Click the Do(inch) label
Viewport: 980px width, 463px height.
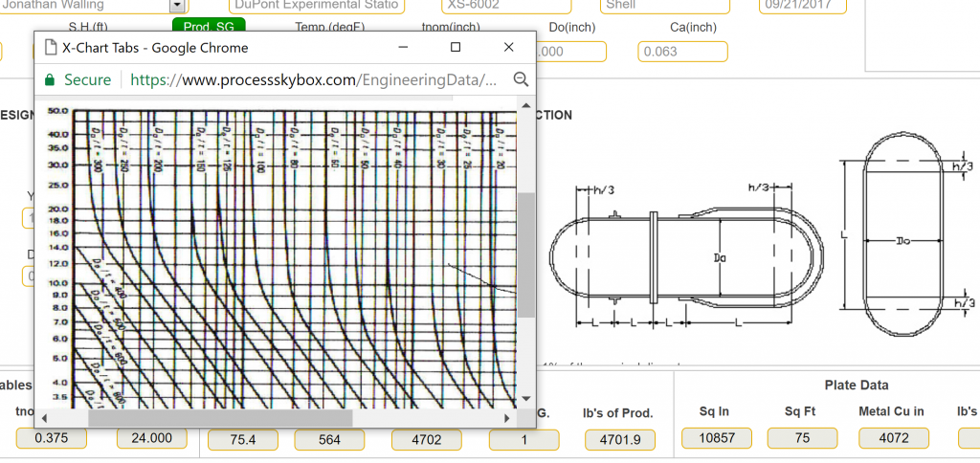coord(572,27)
